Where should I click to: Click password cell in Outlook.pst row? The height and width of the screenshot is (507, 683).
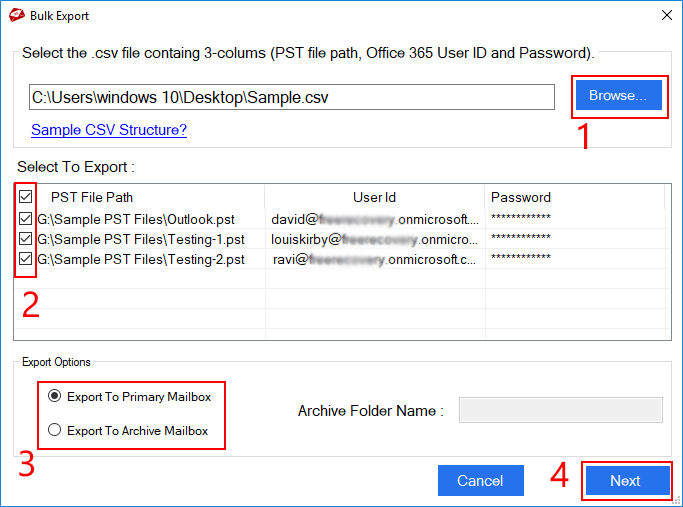(x=521, y=217)
